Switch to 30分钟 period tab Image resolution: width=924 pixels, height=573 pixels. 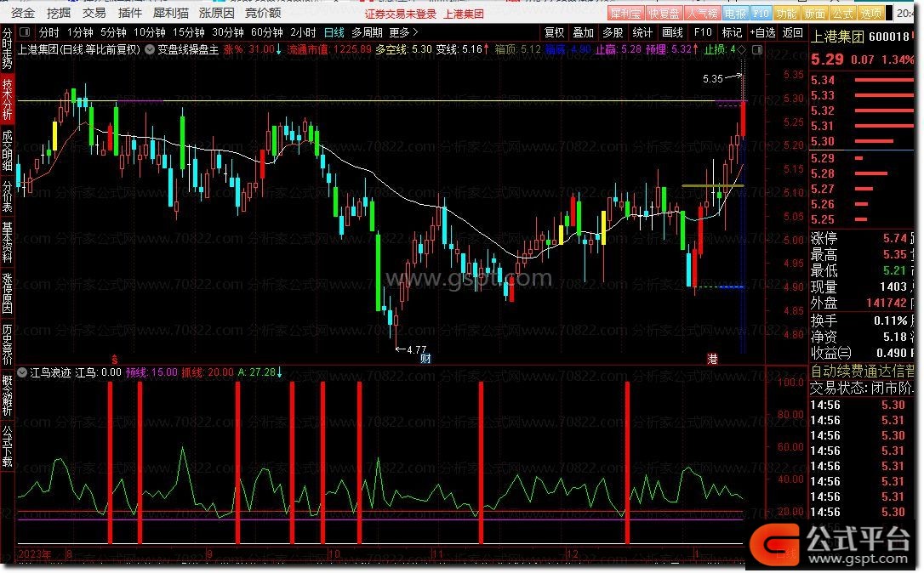click(227, 32)
